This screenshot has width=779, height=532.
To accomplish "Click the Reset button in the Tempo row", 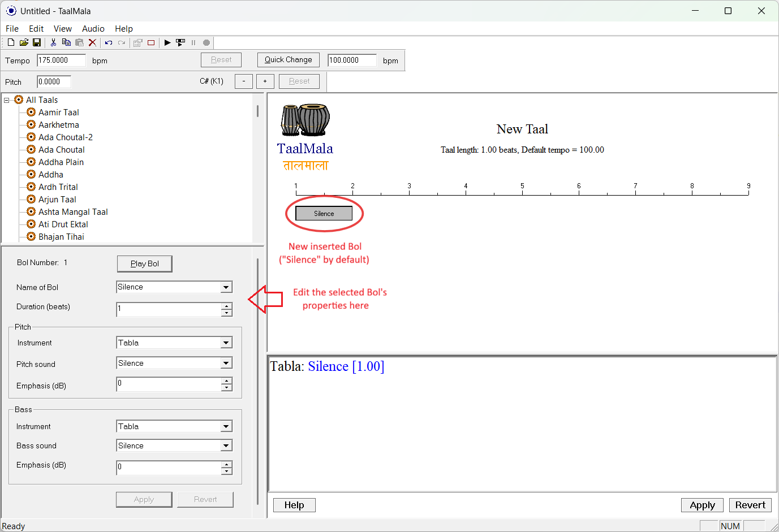I will (x=221, y=60).
